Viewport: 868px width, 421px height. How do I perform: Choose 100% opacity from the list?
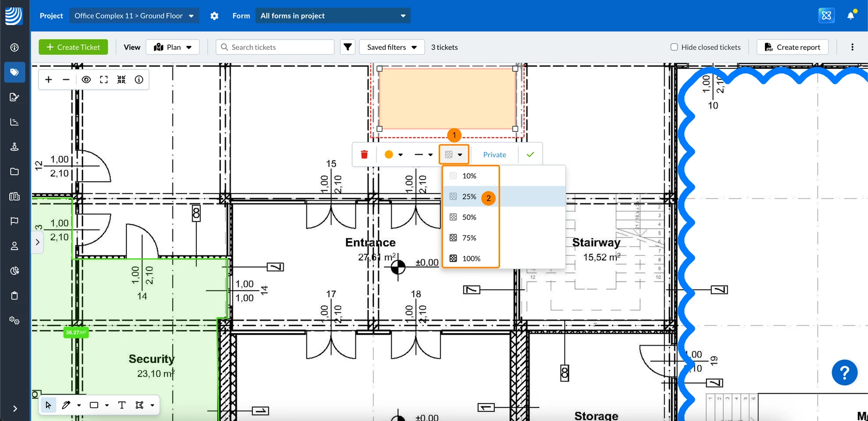(471, 258)
